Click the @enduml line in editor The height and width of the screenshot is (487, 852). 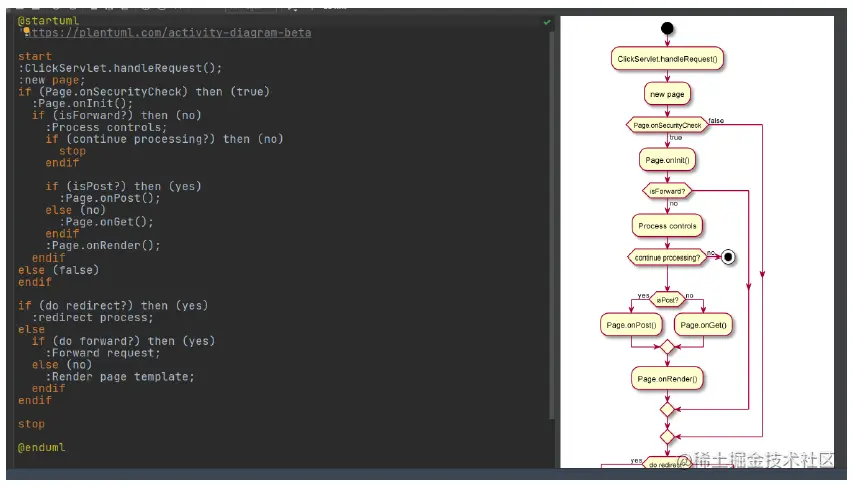point(41,447)
